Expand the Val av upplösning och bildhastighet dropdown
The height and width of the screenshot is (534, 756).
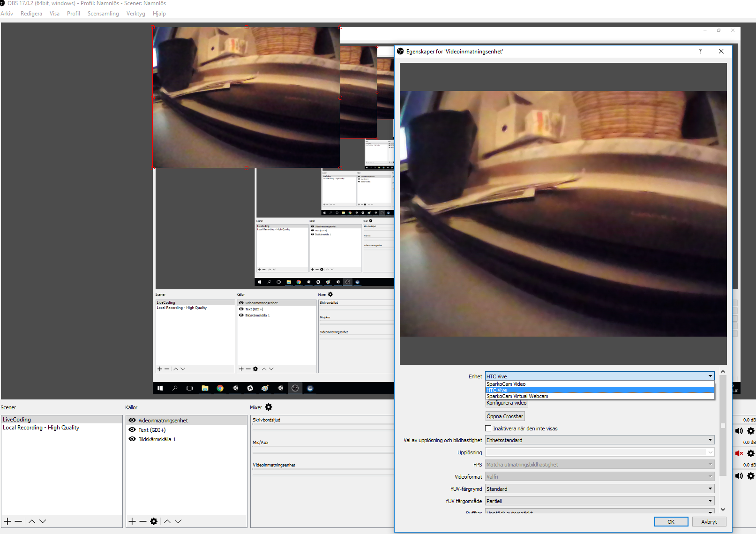pos(599,440)
